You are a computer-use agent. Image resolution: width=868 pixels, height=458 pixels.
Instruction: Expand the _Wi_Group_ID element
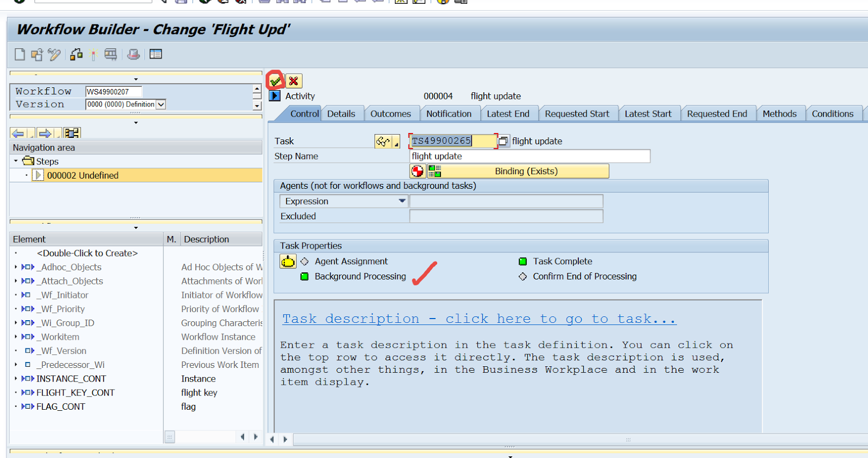coord(16,323)
